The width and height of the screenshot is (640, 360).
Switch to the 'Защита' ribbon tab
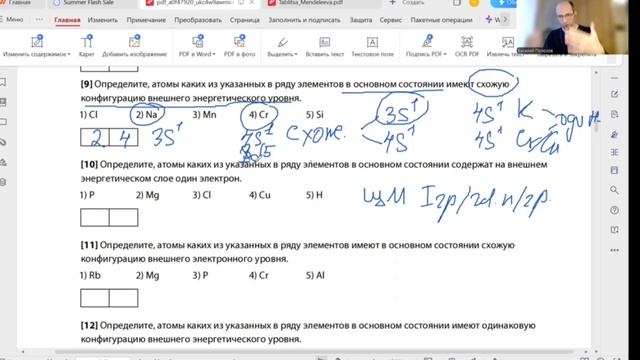[361, 20]
